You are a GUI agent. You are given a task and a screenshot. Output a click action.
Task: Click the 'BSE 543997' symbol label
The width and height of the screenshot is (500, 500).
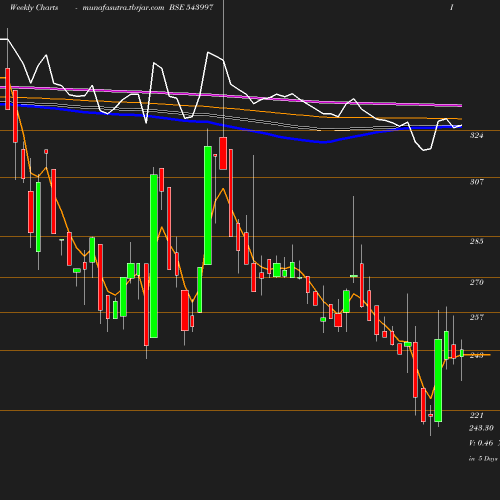click(191, 7)
